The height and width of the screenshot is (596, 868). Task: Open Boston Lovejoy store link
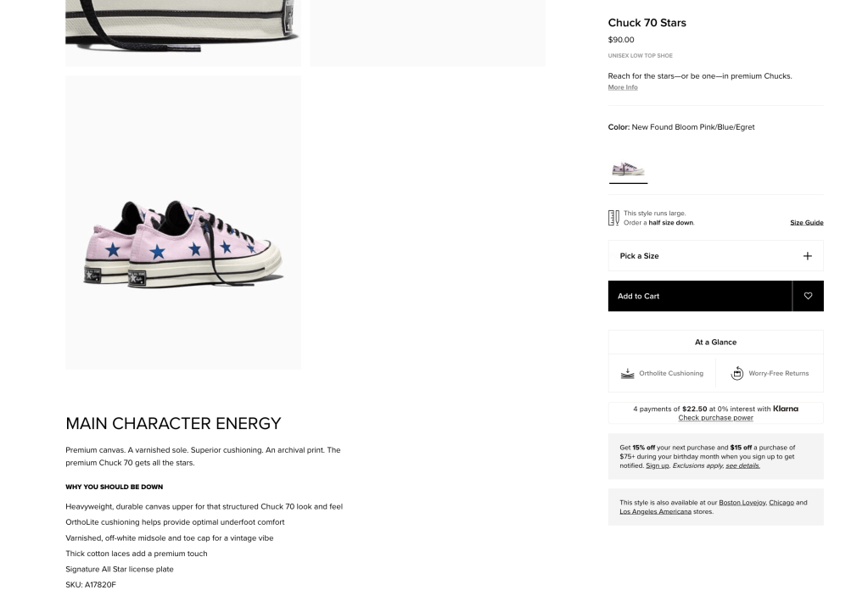(742, 502)
